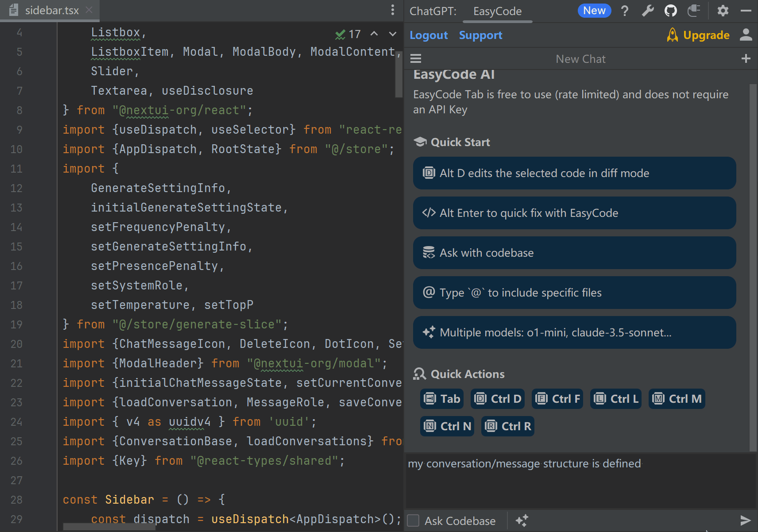This screenshot has width=758, height=532.
Task: Click the Logout link
Action: tap(428, 35)
